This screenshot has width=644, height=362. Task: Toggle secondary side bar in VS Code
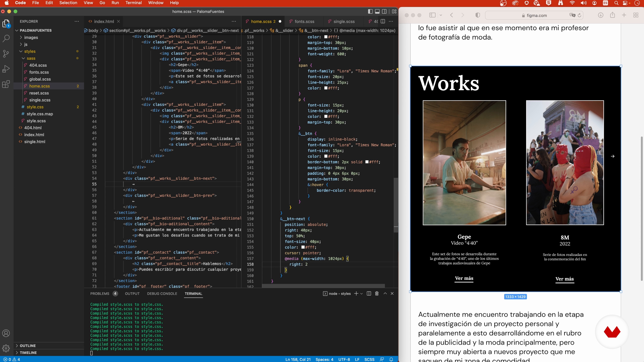(384, 12)
